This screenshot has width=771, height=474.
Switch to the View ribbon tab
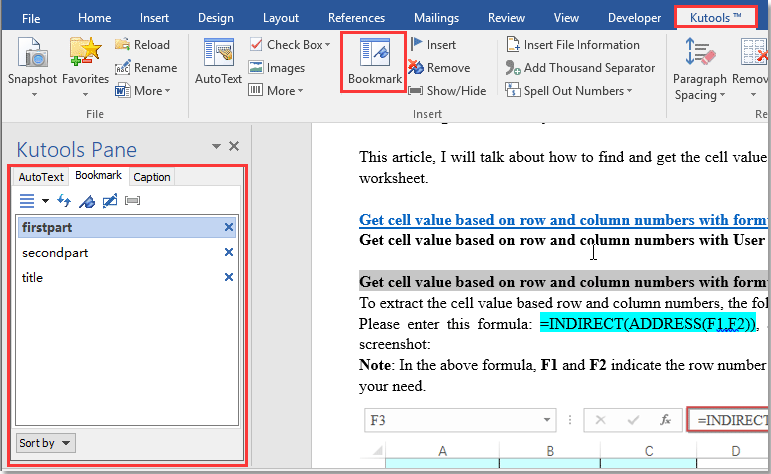click(x=566, y=18)
